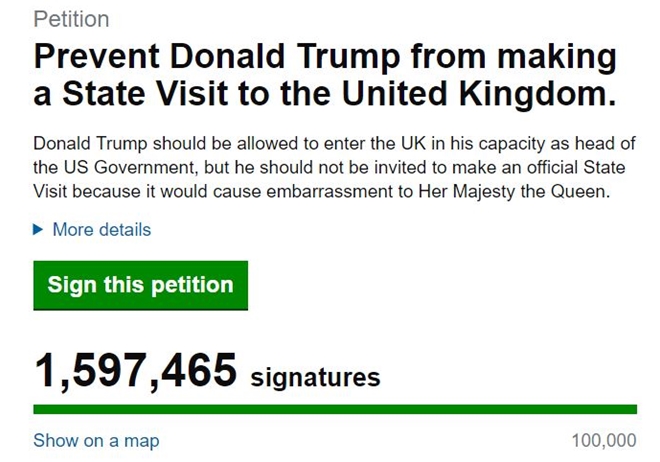Click the blue disclosure triangle beside More details

(x=38, y=230)
